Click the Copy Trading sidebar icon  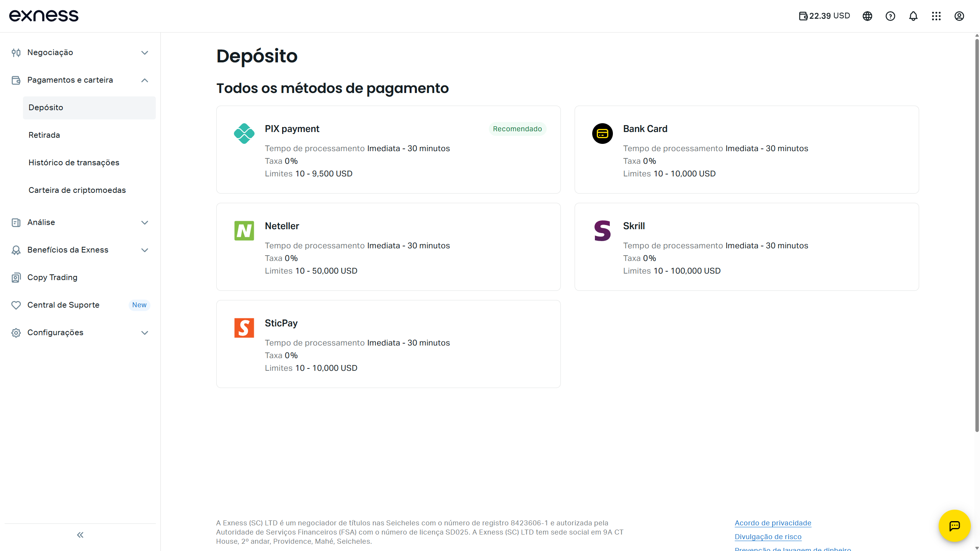[16, 278]
